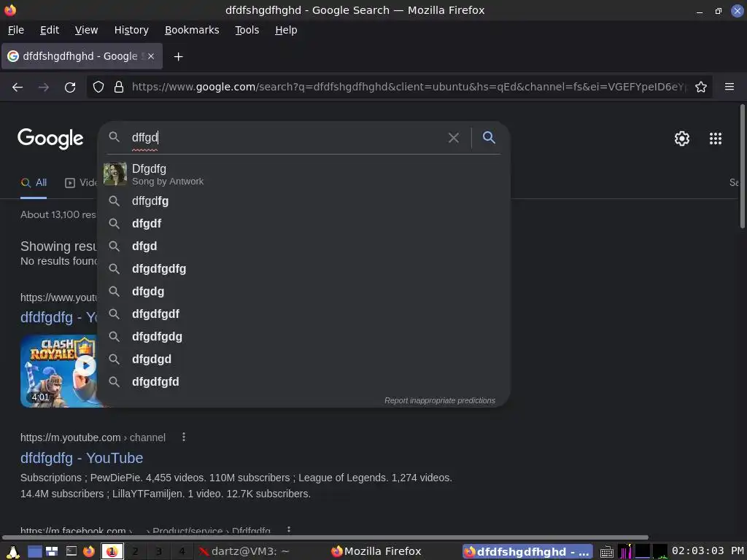The image size is (747, 560).
Task: Launch terminal from taskbar icon
Action: (71, 551)
